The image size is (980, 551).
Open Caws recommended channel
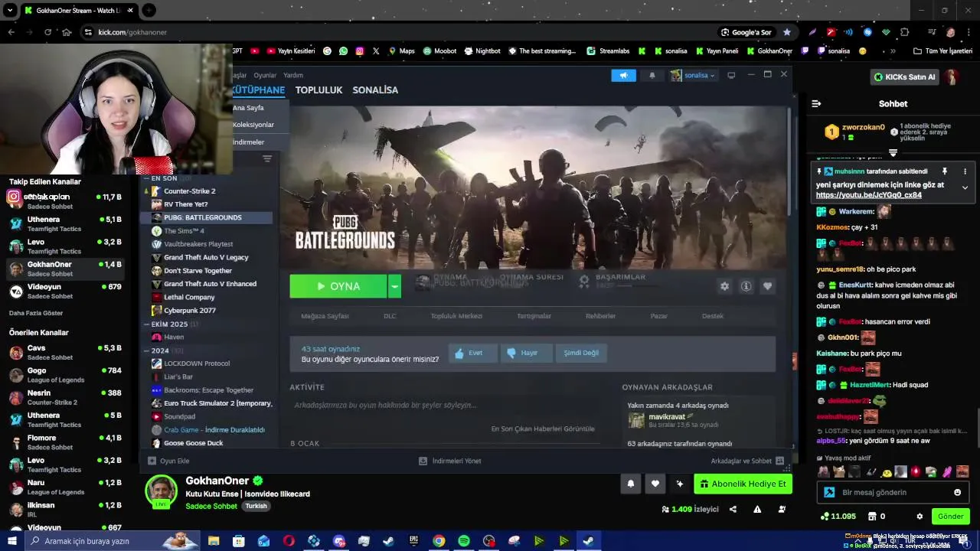point(66,352)
